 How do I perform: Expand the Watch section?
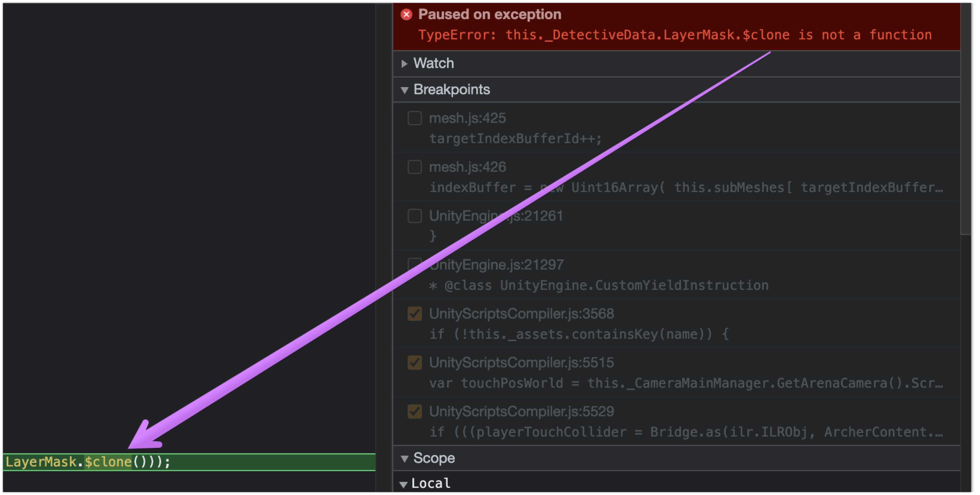click(404, 64)
